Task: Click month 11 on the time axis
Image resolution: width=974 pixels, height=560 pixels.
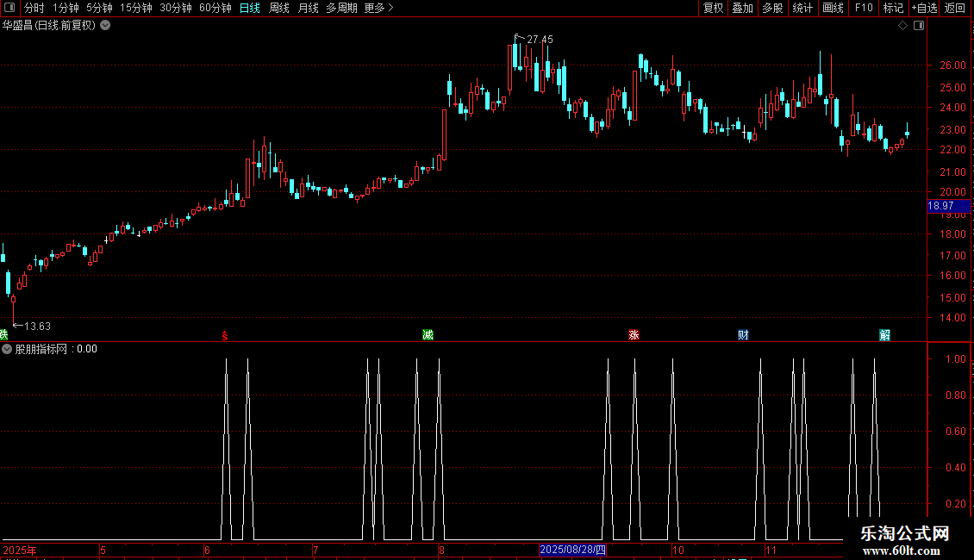Action: pos(771,550)
